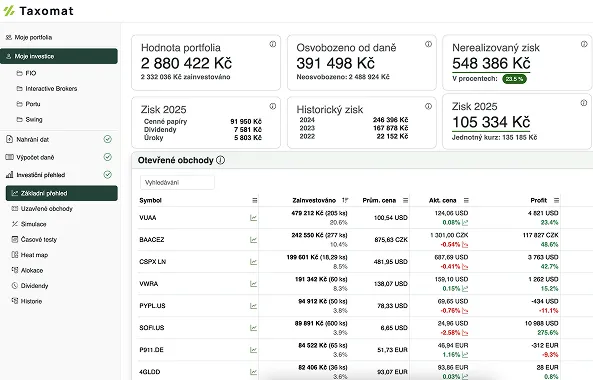Open Uzavřené obchody view

click(42, 209)
